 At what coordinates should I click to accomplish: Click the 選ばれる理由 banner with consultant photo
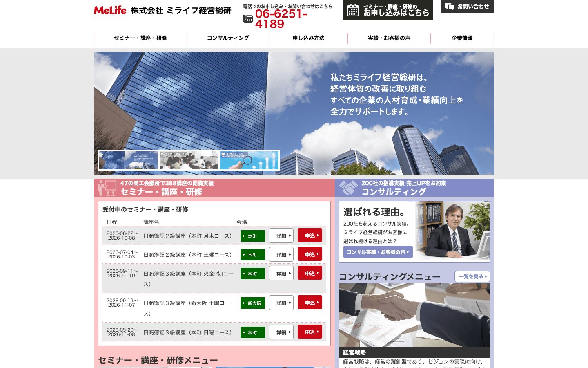click(414, 231)
